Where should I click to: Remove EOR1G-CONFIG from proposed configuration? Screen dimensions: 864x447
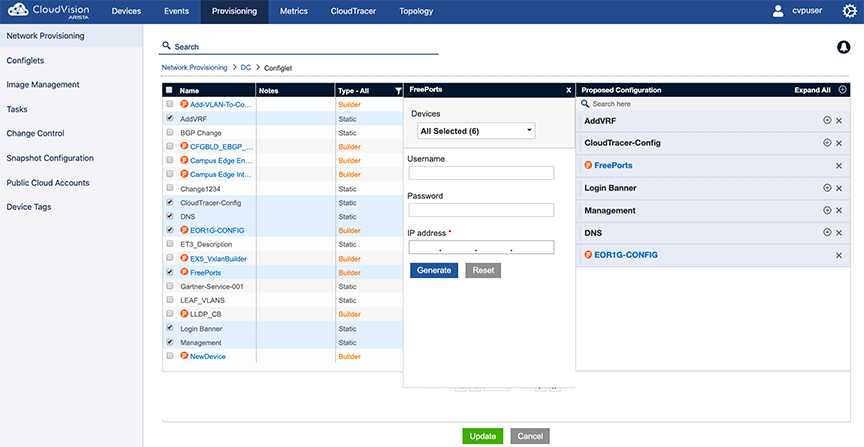(x=839, y=256)
